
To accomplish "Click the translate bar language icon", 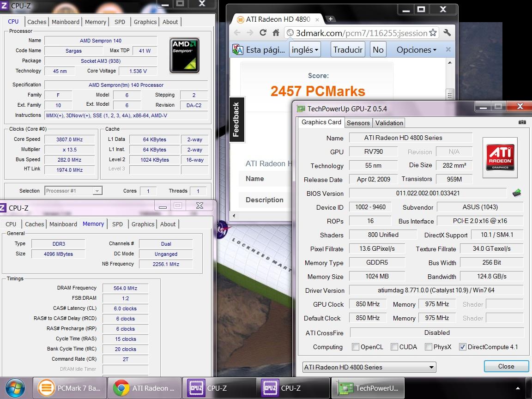I will click(x=237, y=50).
